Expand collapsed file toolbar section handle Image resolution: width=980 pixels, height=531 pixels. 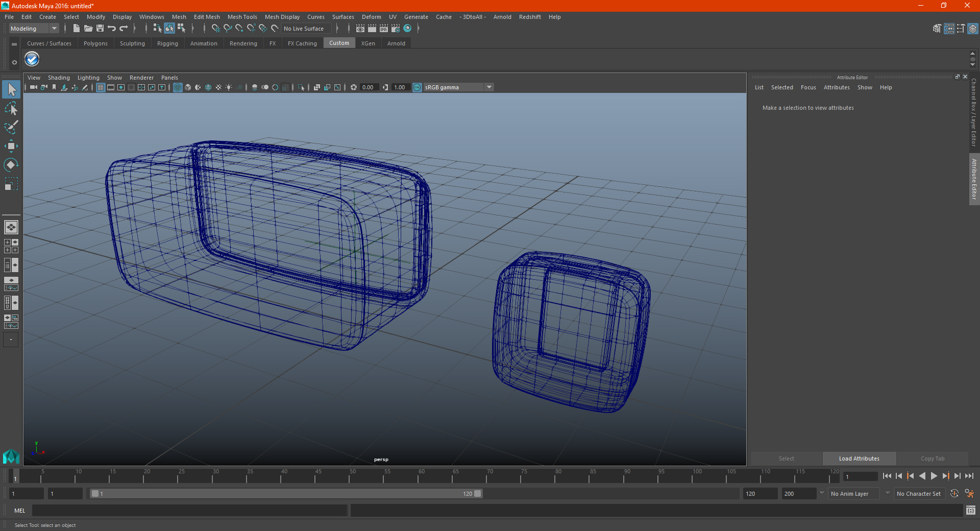pyautogui.click(x=135, y=29)
